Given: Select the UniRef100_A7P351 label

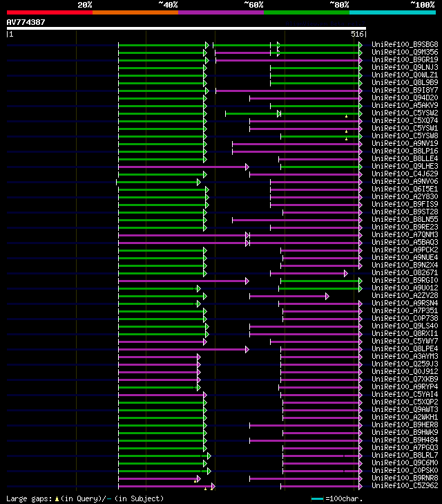Looking at the screenshot, I should pos(405,310).
